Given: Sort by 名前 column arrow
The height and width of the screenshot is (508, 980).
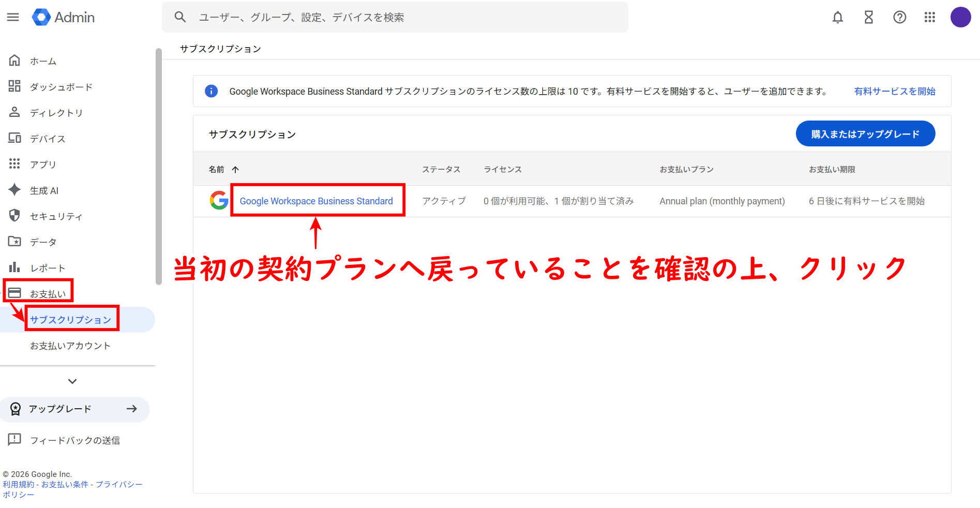Looking at the screenshot, I should coord(235,170).
